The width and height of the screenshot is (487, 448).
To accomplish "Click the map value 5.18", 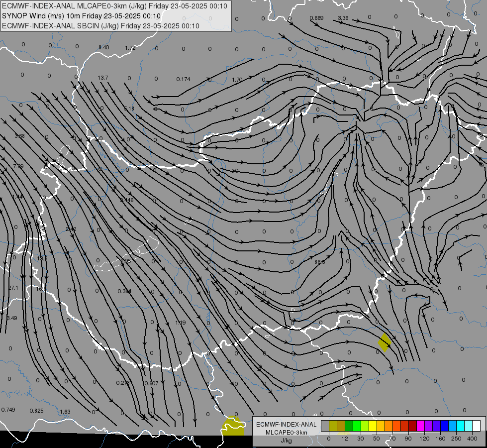I will click(x=129, y=109).
